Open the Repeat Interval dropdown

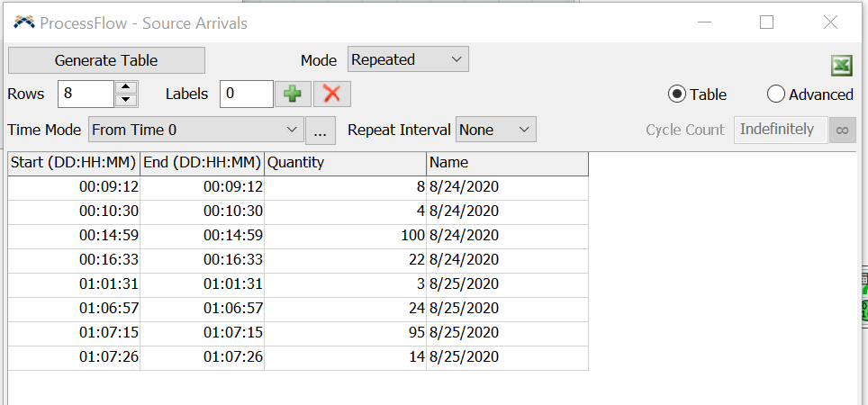pyautogui.click(x=495, y=130)
